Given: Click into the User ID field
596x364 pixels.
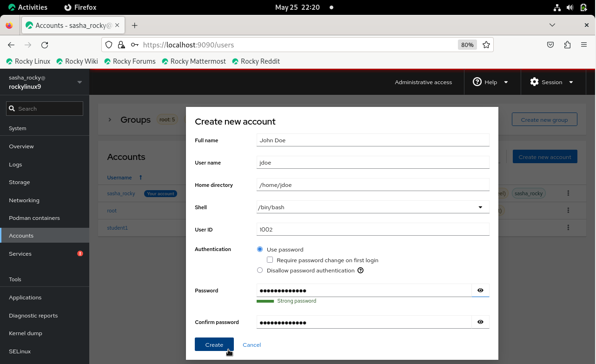Looking at the screenshot, I should point(372,230).
